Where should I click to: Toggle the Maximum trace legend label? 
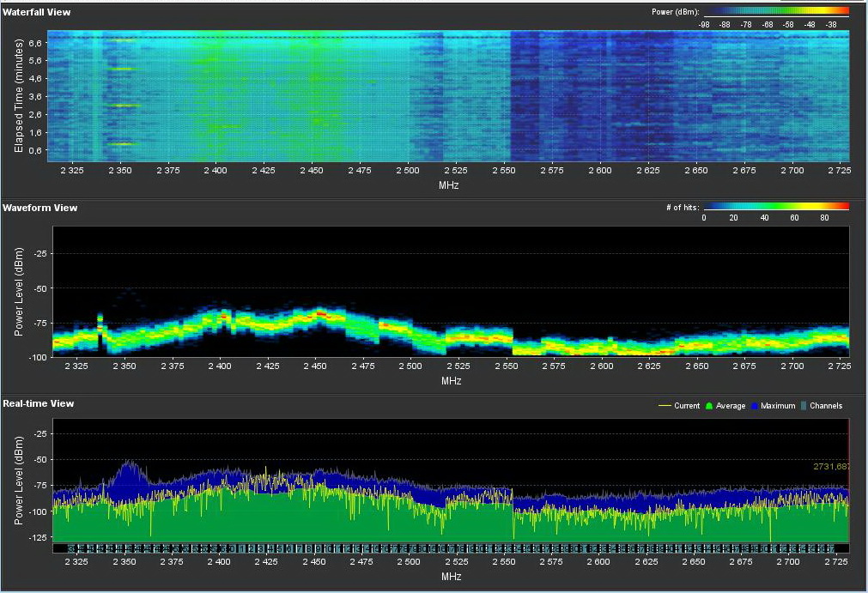tap(778, 406)
